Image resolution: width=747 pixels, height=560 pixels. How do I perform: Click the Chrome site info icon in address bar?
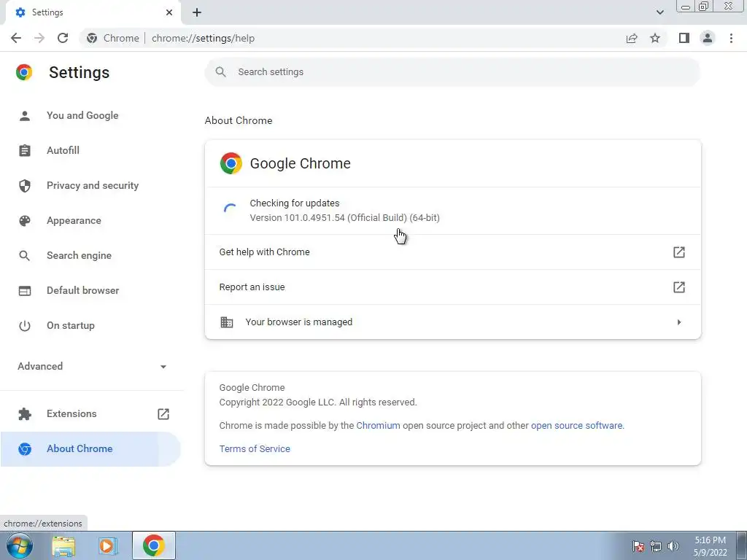[92, 38]
